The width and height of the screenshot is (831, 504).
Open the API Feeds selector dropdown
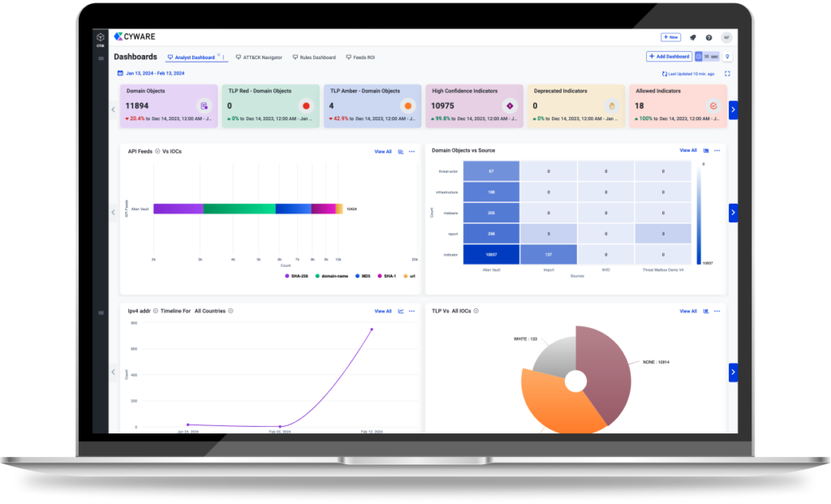(157, 152)
